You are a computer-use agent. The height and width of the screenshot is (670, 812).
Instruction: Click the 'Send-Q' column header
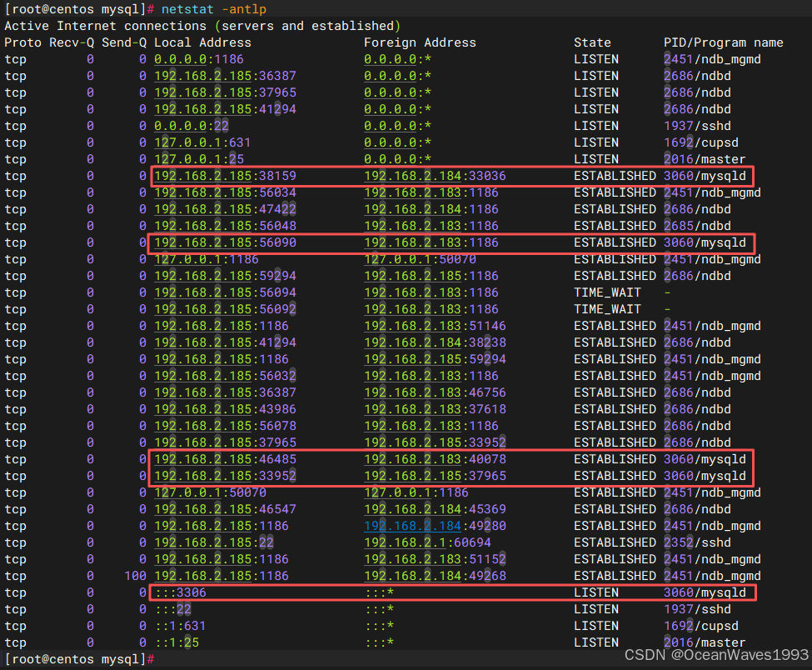tap(124, 42)
